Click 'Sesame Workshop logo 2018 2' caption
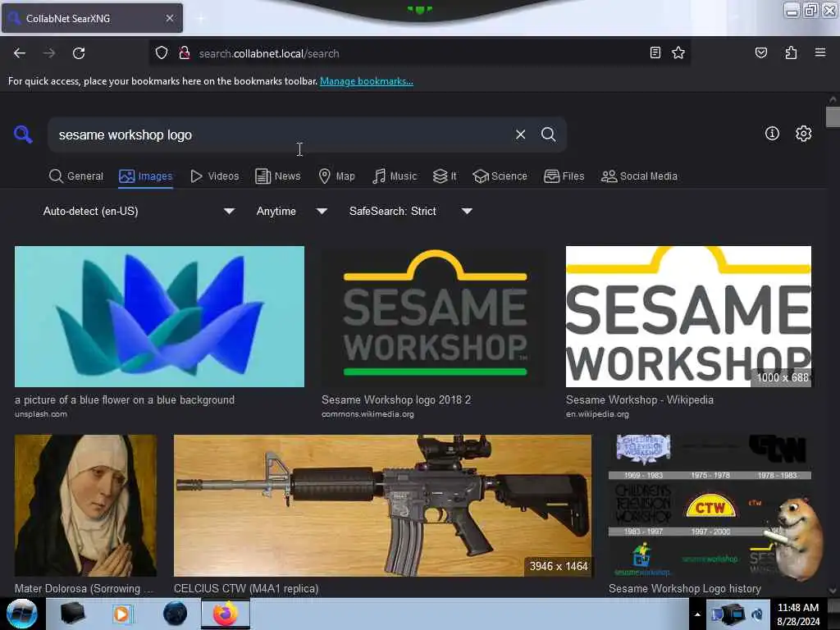 (396, 399)
